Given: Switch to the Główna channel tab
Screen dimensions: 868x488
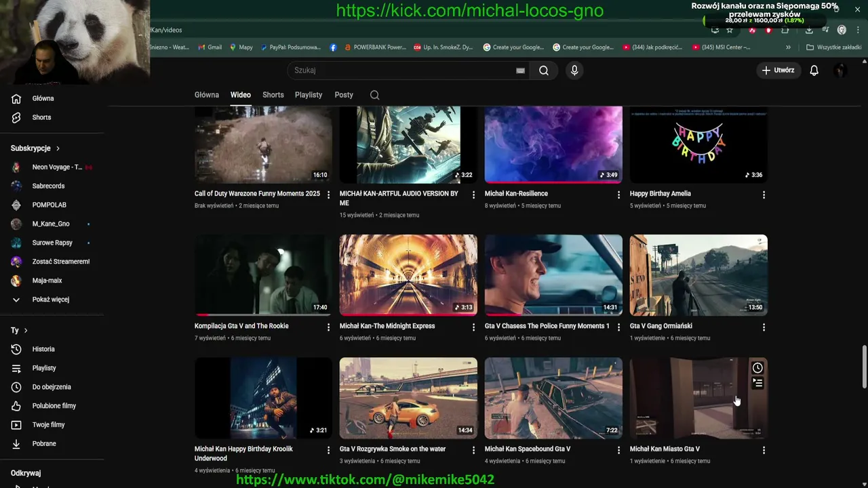Looking at the screenshot, I should coord(207,95).
